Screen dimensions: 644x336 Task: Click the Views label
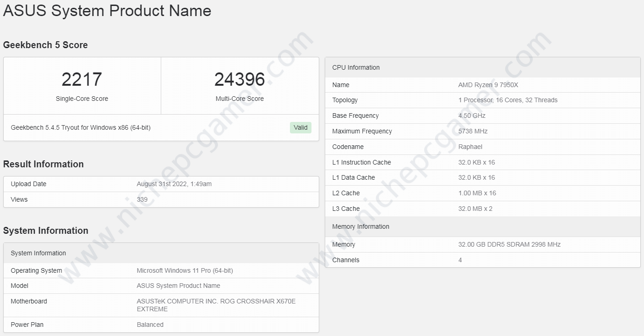pyautogui.click(x=19, y=199)
